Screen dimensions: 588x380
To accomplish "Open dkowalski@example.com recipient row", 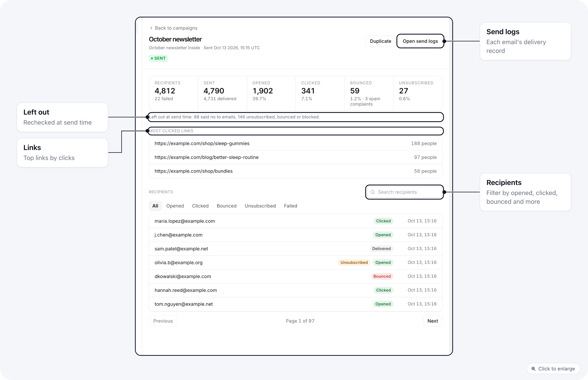I will click(295, 276).
